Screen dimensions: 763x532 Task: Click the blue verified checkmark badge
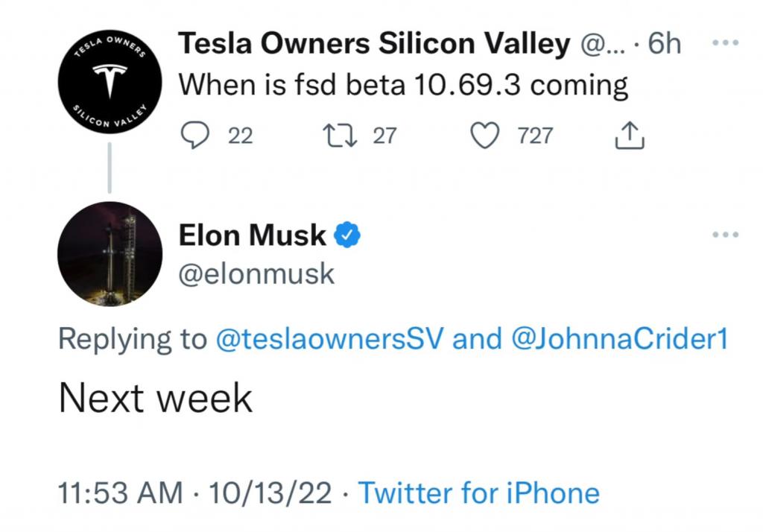point(347,235)
